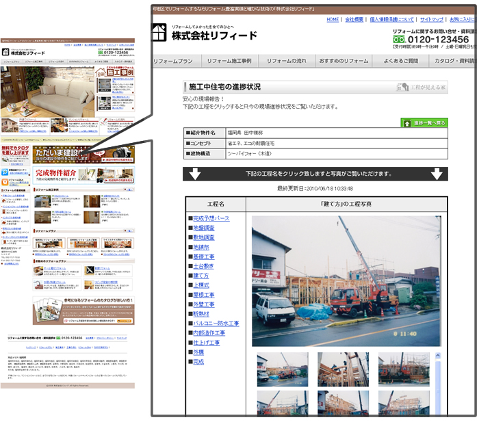Open the 完成予想パース process link
Image resolution: width=479 pixels, height=448 pixels.
[x=211, y=218]
